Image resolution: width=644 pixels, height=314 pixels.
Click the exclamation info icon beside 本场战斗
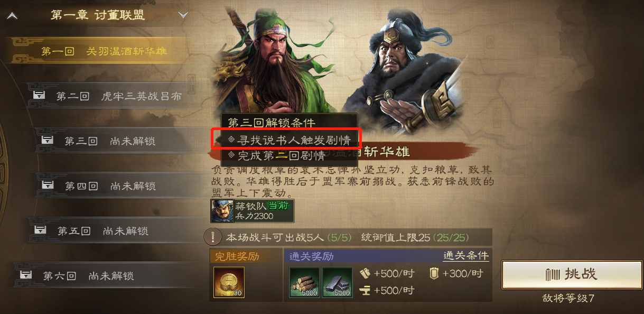pyautogui.click(x=213, y=237)
